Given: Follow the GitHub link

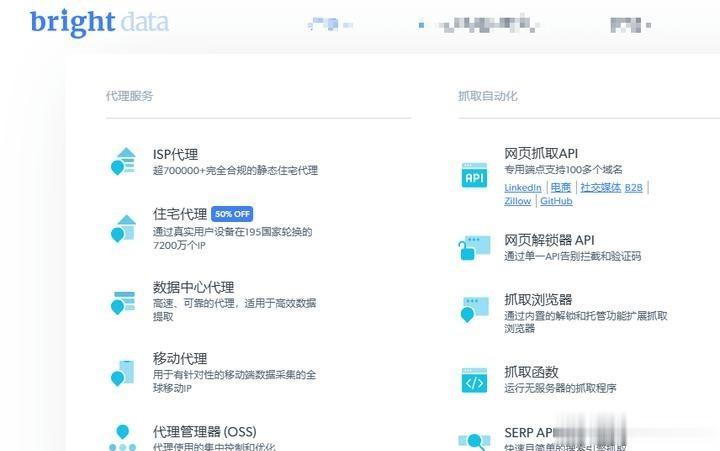Looking at the screenshot, I should [556, 201].
